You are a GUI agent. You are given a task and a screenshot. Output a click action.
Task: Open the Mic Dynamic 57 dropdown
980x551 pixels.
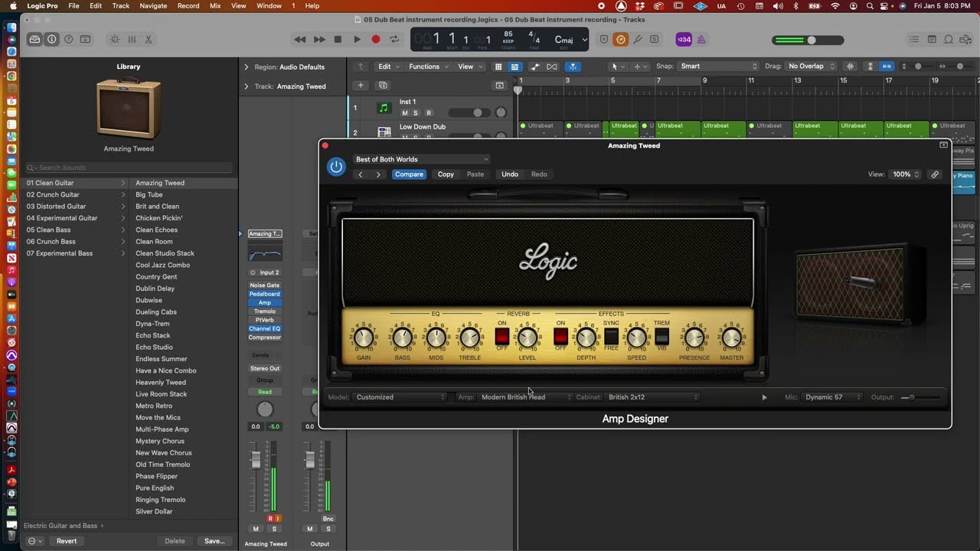click(833, 397)
